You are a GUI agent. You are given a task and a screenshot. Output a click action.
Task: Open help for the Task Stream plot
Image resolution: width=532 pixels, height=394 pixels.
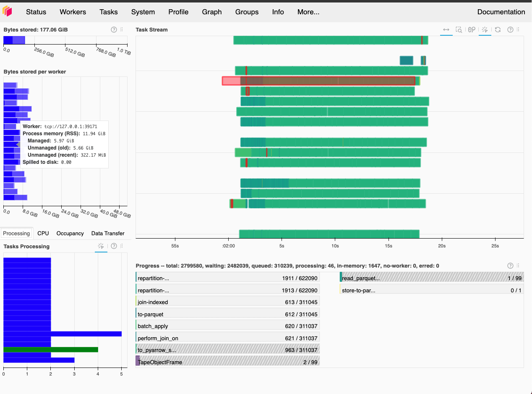tap(511, 30)
